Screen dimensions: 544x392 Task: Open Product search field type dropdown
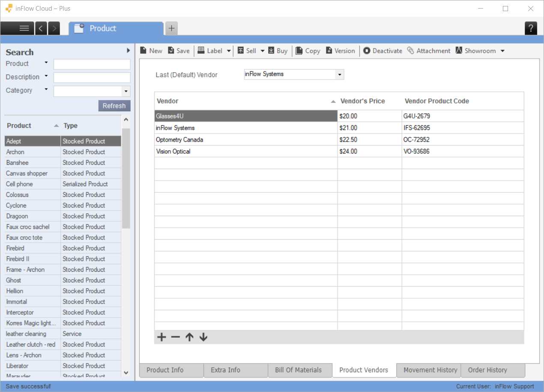46,63
